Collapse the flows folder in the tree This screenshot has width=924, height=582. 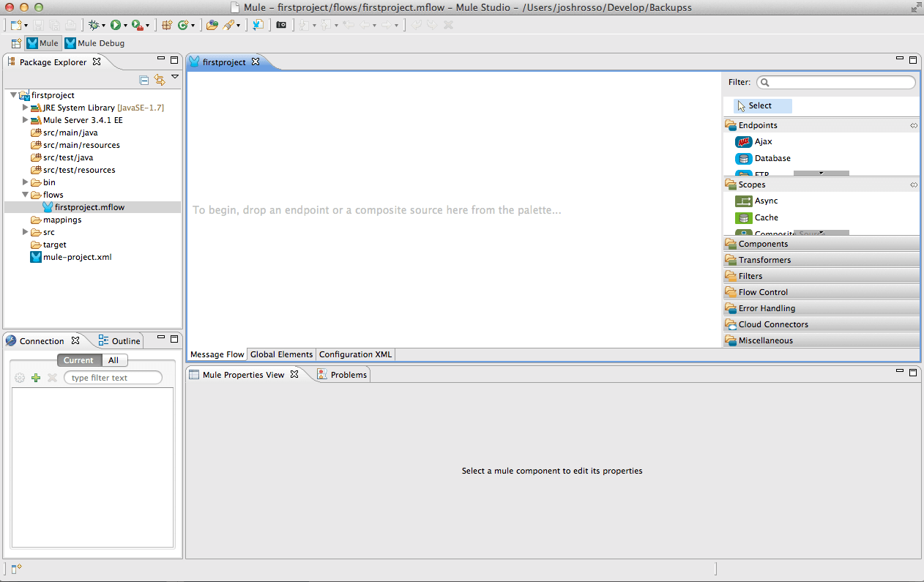[x=25, y=195]
